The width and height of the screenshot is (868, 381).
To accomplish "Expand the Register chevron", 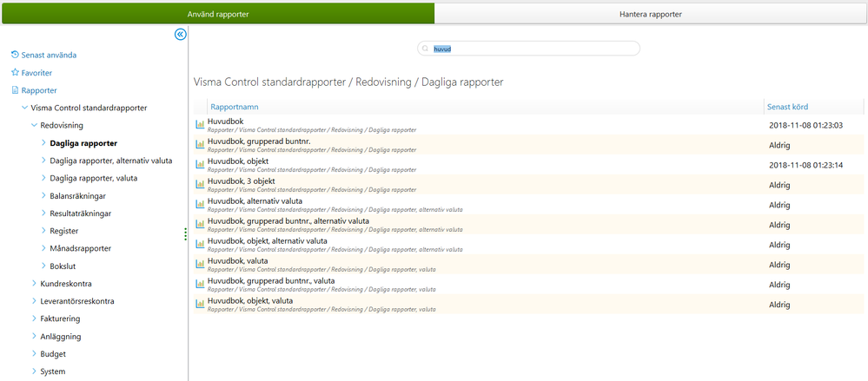I will (43, 231).
